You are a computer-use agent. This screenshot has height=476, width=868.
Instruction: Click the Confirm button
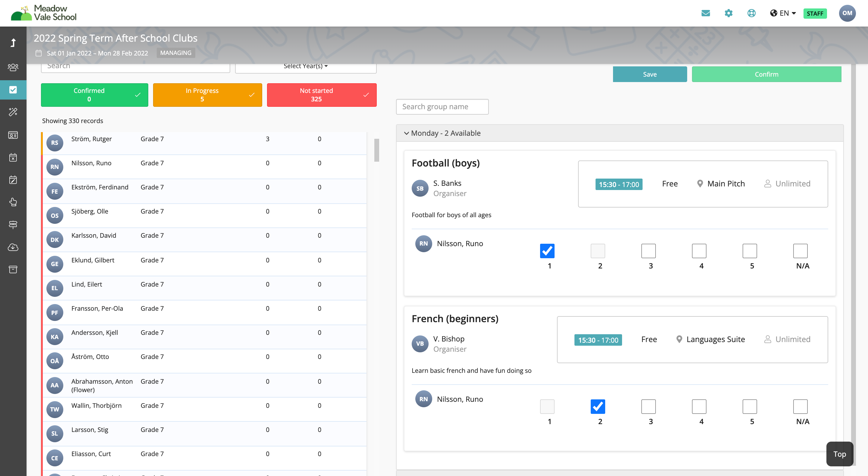(766, 74)
